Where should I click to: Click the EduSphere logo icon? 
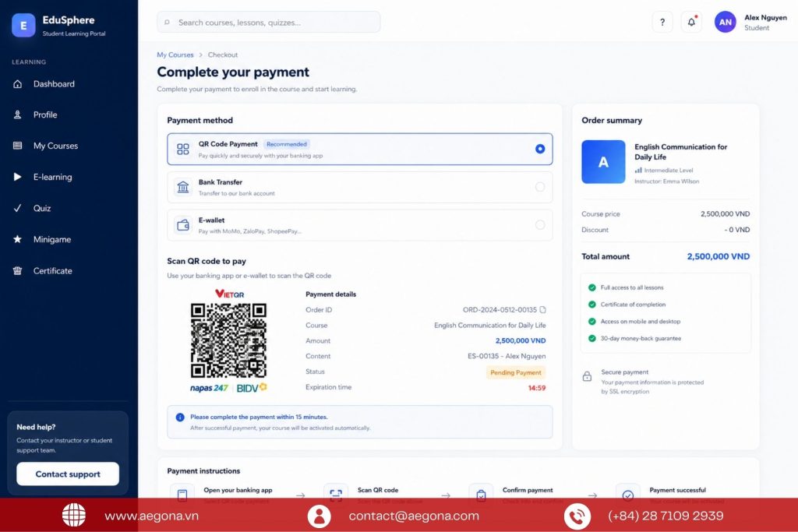pyautogui.click(x=23, y=26)
